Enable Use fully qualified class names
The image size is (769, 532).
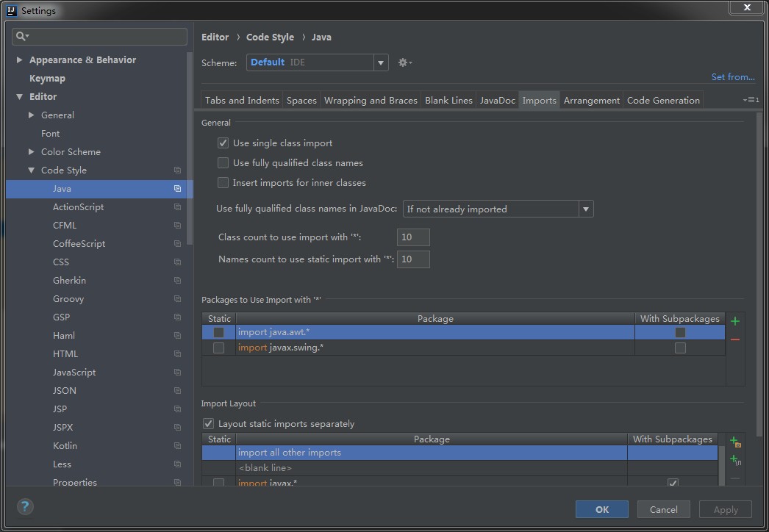click(223, 163)
